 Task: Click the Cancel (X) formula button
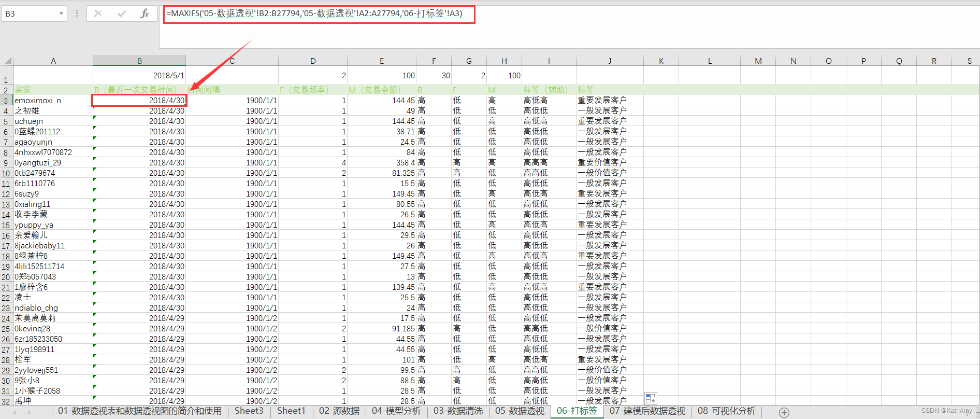tap(98, 13)
